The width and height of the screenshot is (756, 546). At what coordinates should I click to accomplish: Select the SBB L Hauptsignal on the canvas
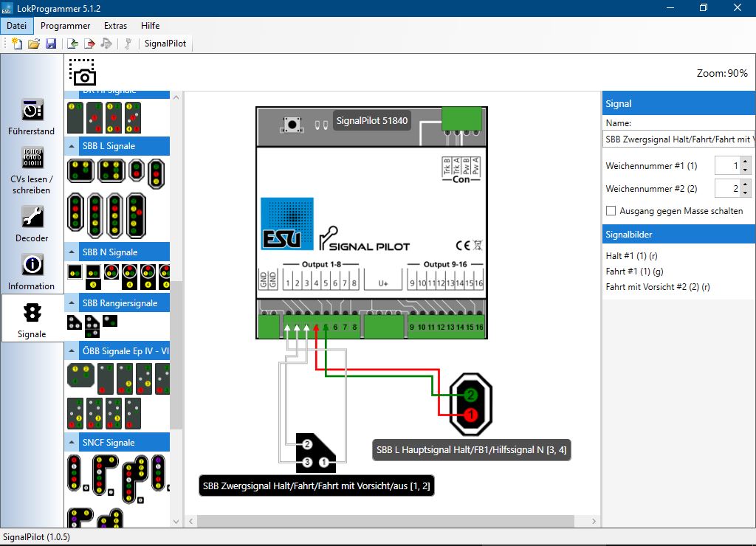(x=470, y=404)
